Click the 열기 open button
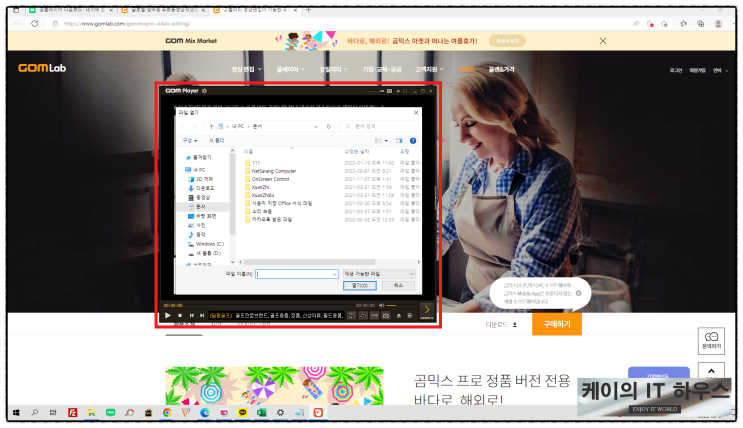Image resolution: width=743 pixels, height=428 pixels. click(x=360, y=286)
